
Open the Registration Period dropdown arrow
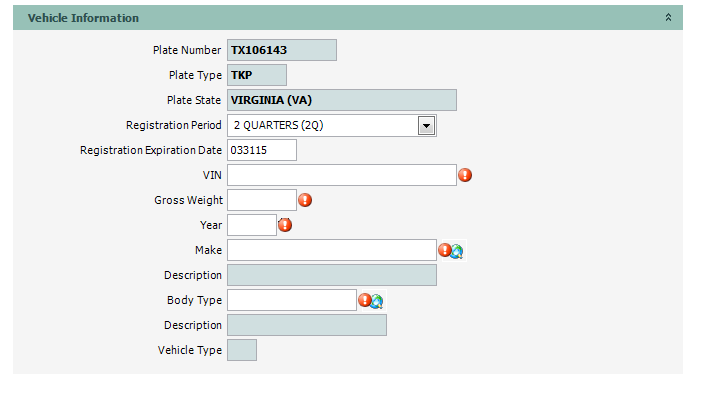point(426,126)
